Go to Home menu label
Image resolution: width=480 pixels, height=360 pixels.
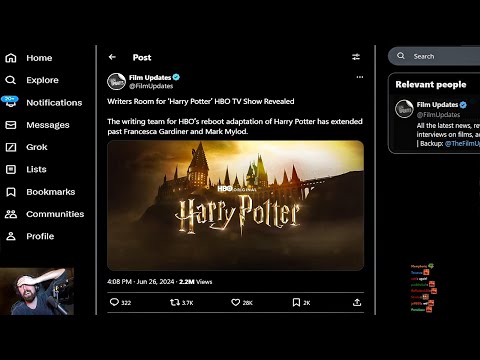[39, 58]
